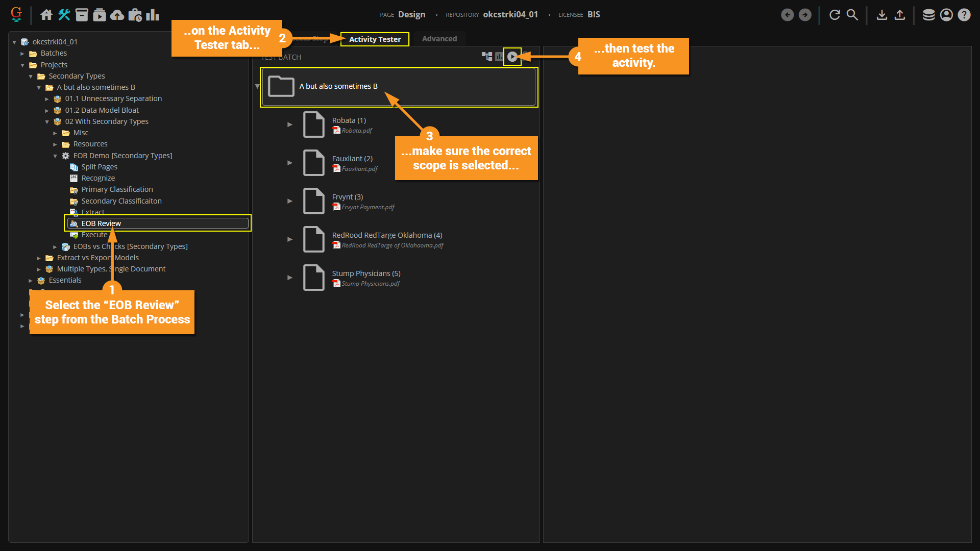The width and height of the screenshot is (980, 551).
Task: Click the refresh icon in top bar
Action: pyautogui.click(x=835, y=15)
